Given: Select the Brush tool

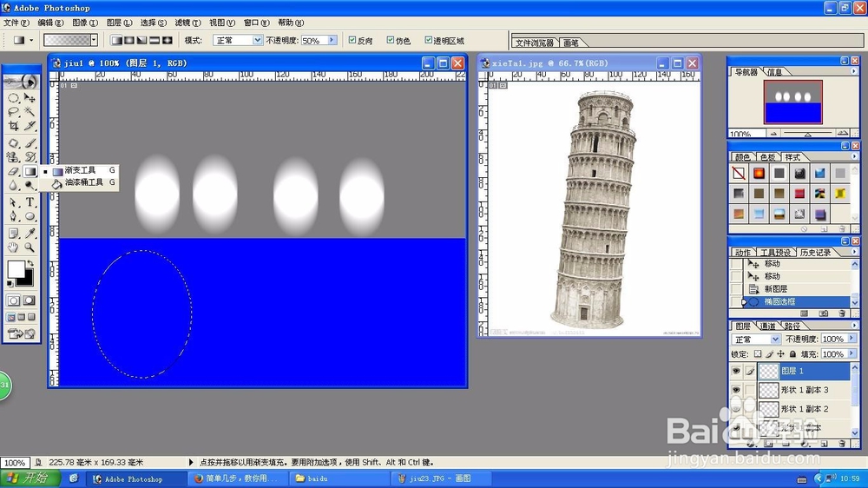Looking at the screenshot, I should tap(30, 143).
